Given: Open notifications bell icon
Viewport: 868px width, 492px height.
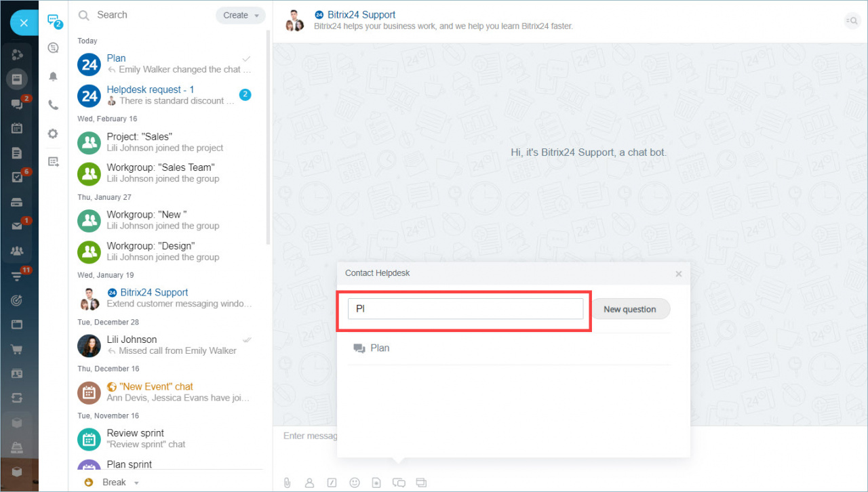Looking at the screenshot, I should point(54,77).
